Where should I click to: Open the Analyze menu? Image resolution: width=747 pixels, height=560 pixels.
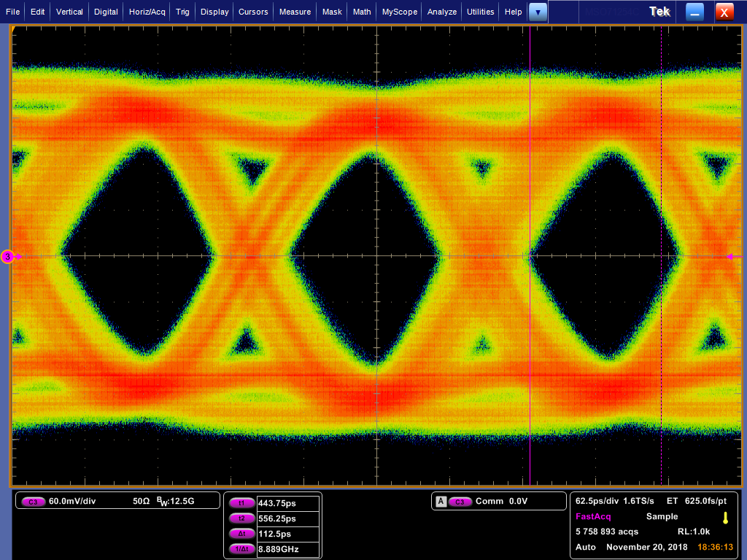[441, 12]
